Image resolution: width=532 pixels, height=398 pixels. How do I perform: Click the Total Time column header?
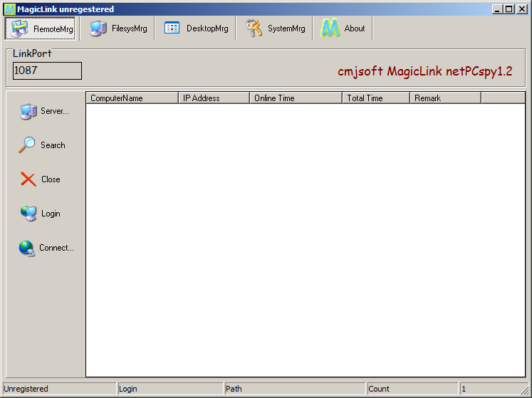point(375,98)
